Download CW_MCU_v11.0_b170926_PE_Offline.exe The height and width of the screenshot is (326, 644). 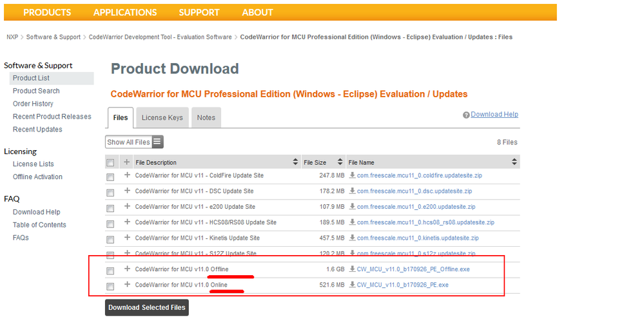tap(413, 269)
